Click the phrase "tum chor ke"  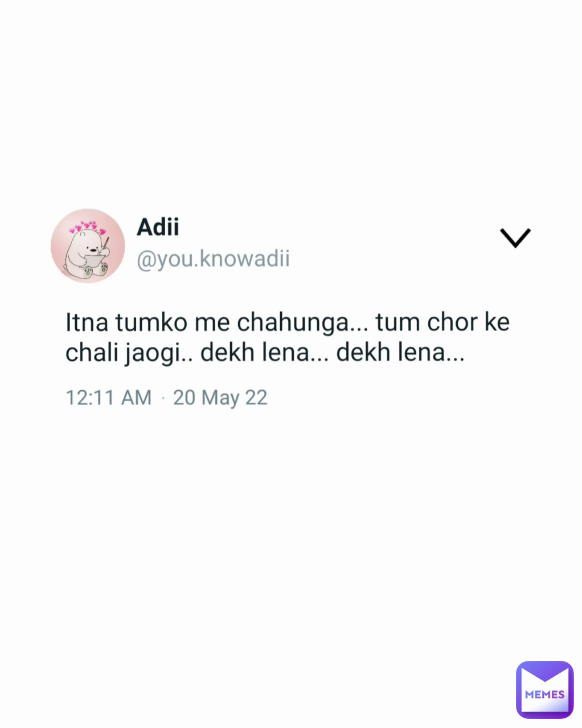[442, 322]
